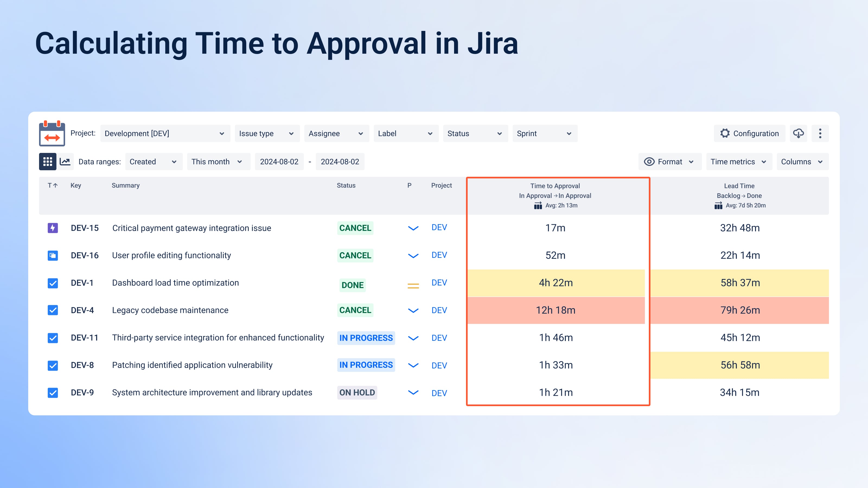Click yellow highlighted 56h 58m cell

click(740, 365)
